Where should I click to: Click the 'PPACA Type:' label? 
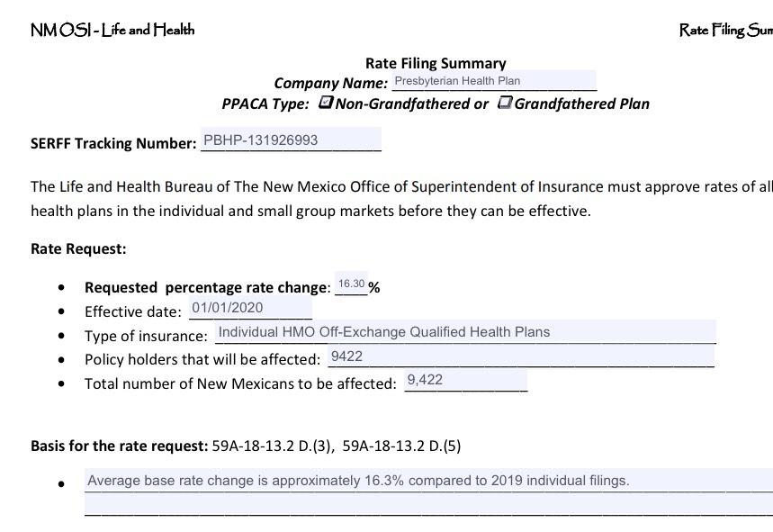[x=265, y=104]
